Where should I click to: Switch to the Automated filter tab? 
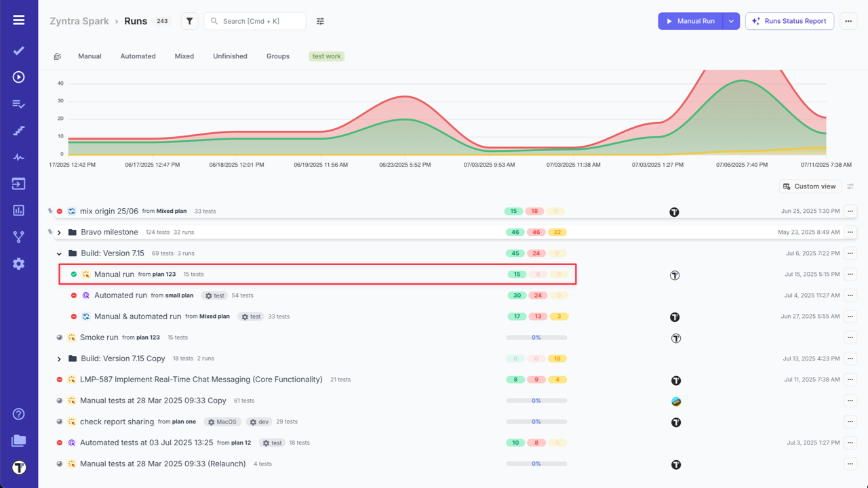pyautogui.click(x=138, y=56)
